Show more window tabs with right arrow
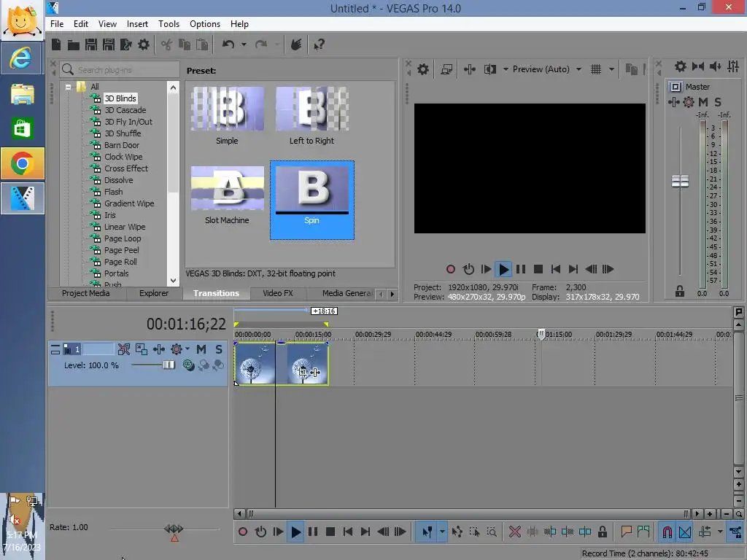The width and height of the screenshot is (747, 560). 392,294
